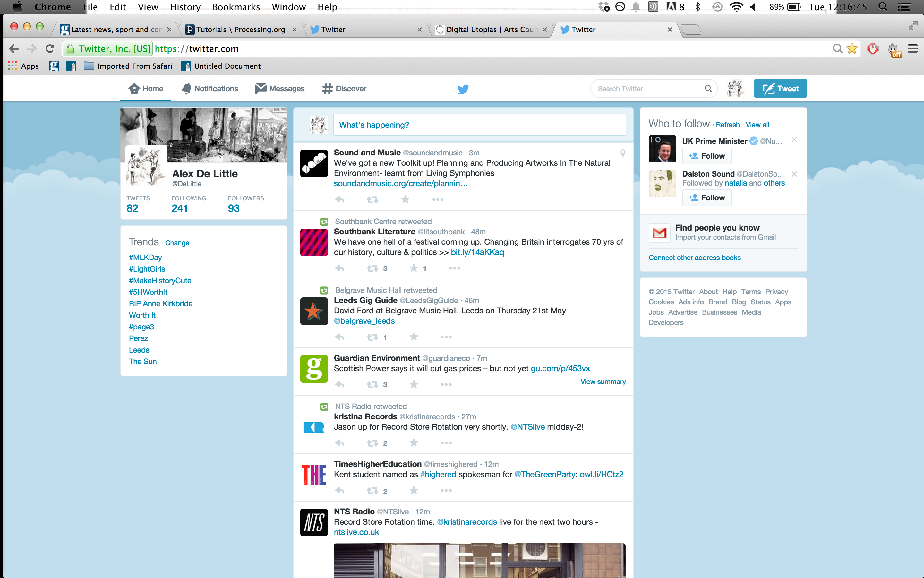Viewport: 924px width, 578px height.
Task: Open the NTS Radio tweet image thumbnail
Action: click(479, 560)
